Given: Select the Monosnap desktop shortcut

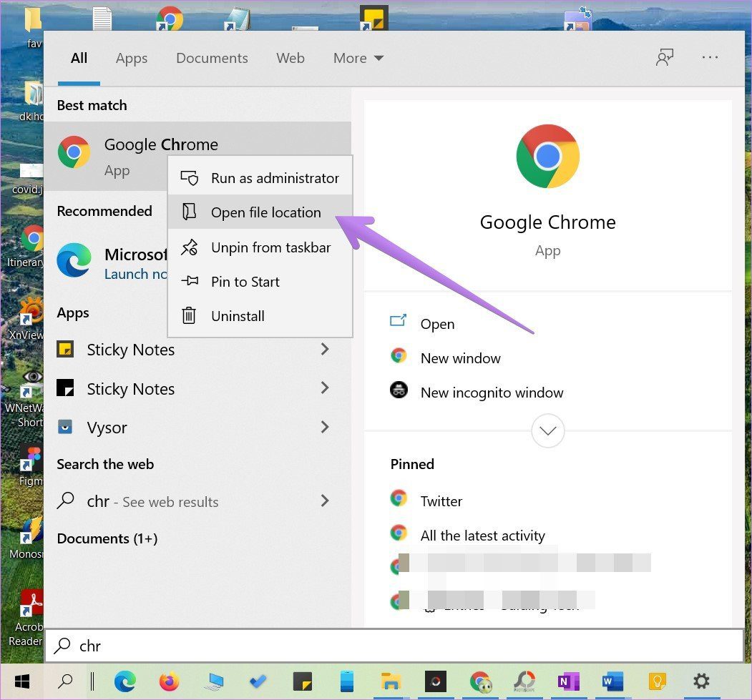Looking at the screenshot, I should [x=28, y=538].
